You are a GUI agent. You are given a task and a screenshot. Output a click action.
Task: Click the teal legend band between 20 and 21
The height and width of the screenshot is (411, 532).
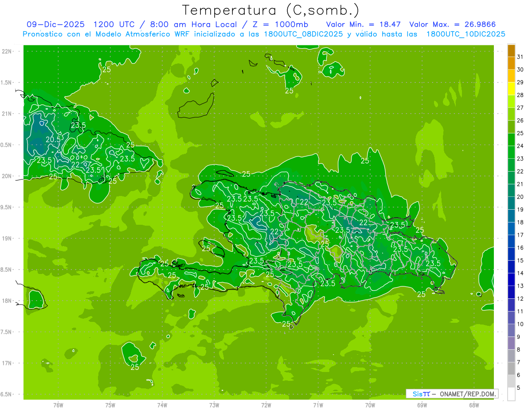511,190
